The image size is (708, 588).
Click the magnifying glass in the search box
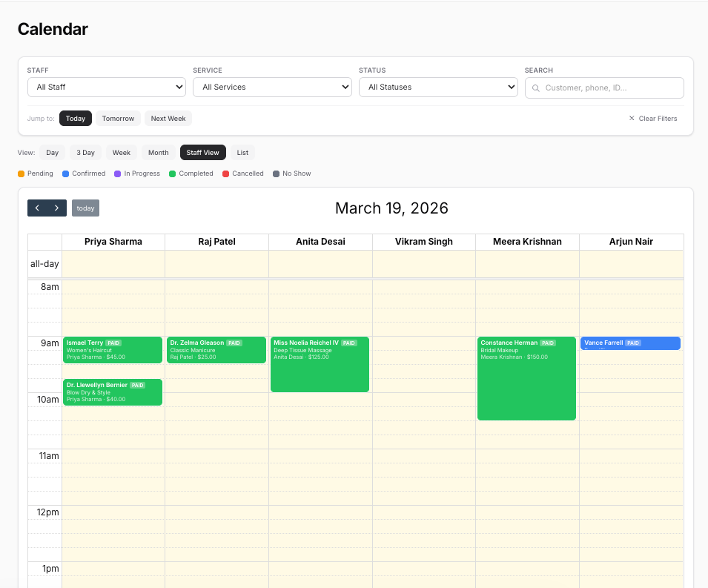[x=535, y=87]
